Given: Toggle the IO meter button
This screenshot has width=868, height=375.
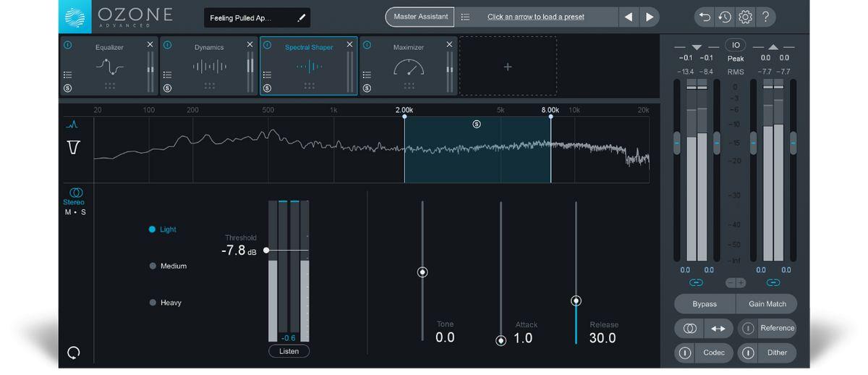Looking at the screenshot, I should click(736, 45).
